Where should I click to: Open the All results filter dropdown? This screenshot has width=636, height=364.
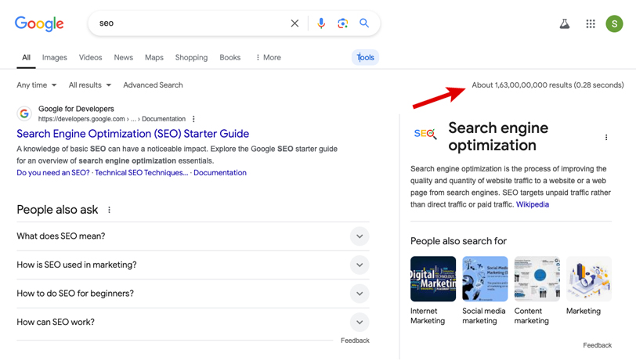pos(89,85)
